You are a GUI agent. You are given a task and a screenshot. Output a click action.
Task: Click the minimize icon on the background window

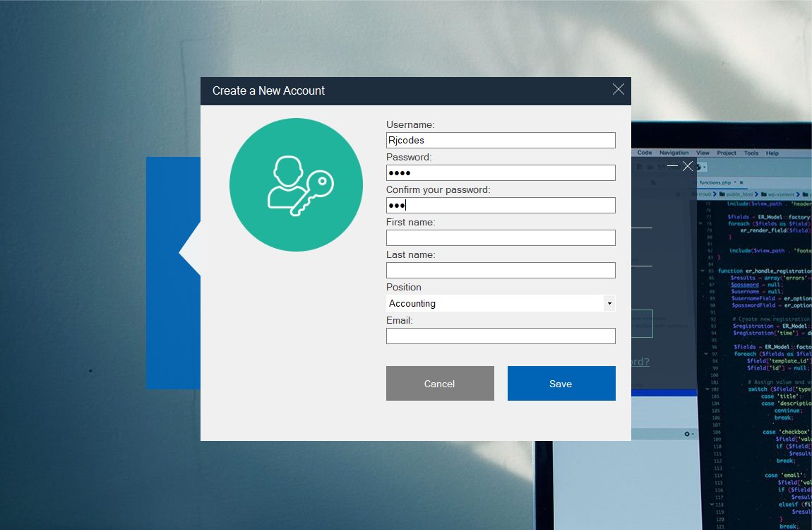pos(671,165)
